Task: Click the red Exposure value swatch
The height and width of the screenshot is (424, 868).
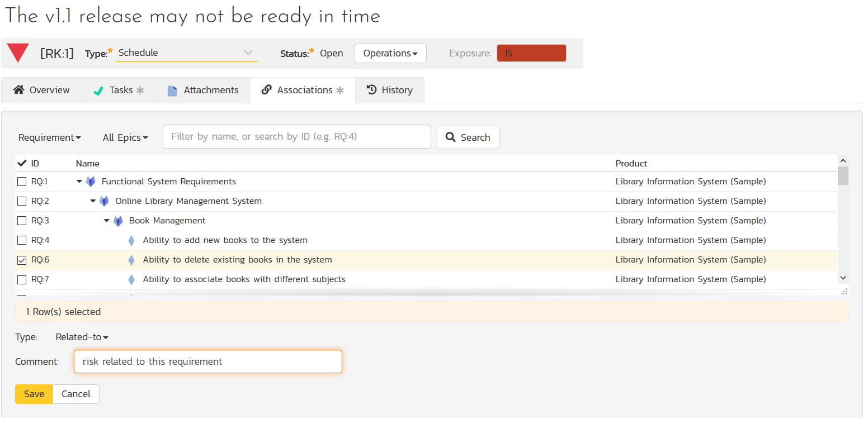Action: click(531, 54)
